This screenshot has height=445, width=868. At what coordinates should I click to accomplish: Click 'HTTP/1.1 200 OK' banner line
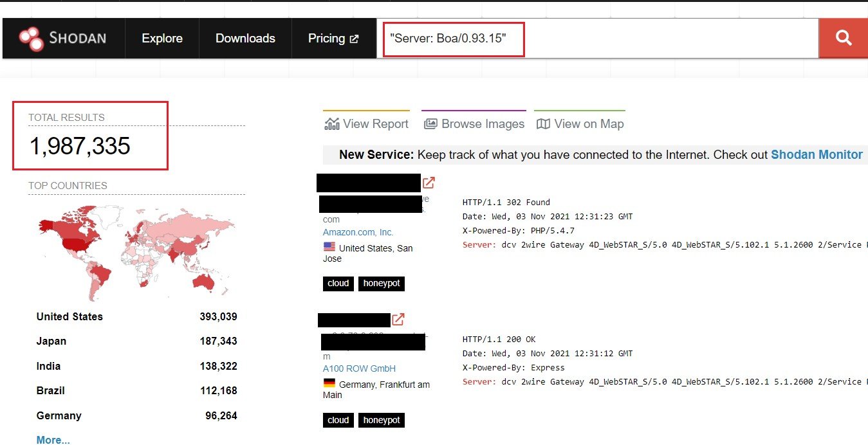pyautogui.click(x=499, y=339)
